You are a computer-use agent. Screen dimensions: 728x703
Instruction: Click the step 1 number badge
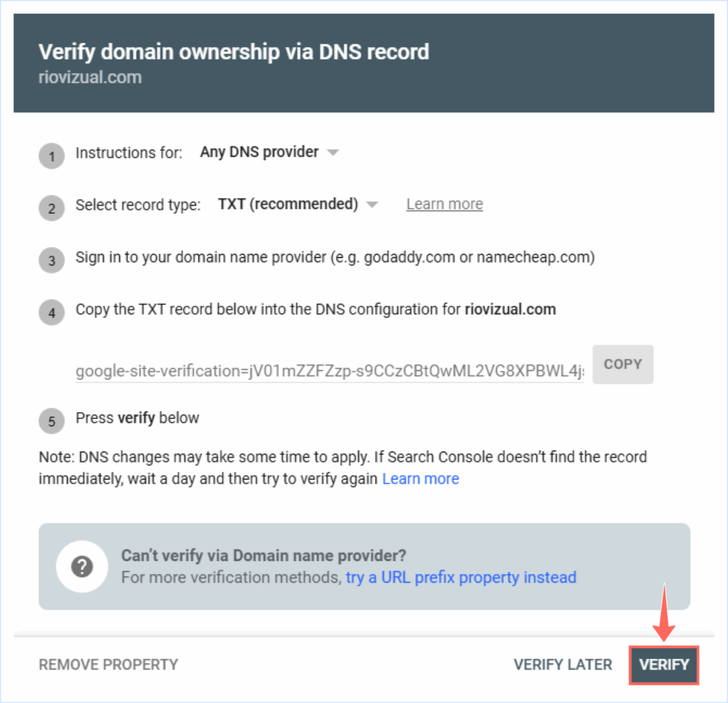(x=51, y=155)
